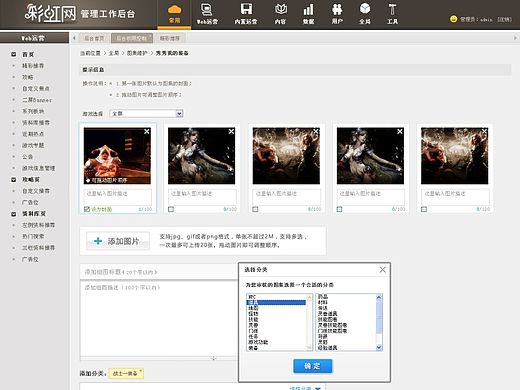Click the fifth image description input field
Image resolution: width=520 pixels, height=390 pixels.
point(455,197)
